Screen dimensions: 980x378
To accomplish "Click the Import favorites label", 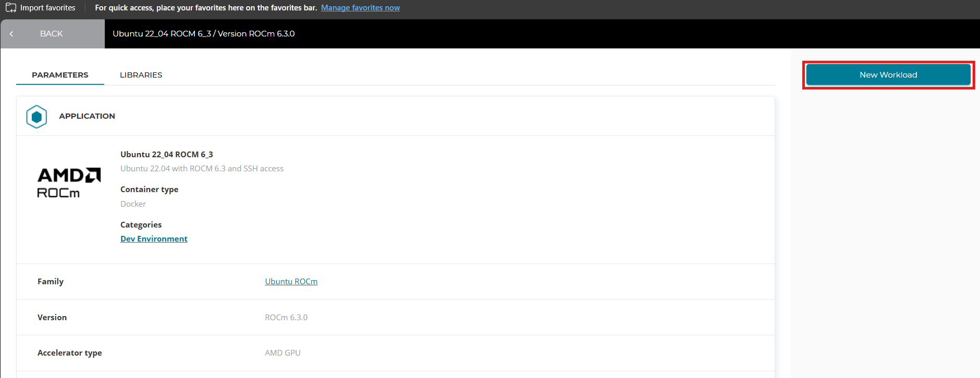I will pos(47,8).
